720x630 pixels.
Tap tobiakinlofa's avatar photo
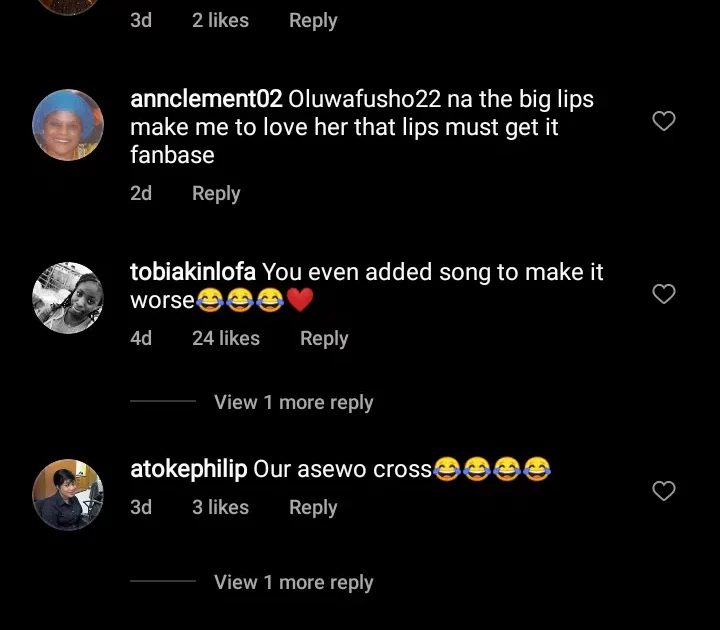(x=68, y=297)
